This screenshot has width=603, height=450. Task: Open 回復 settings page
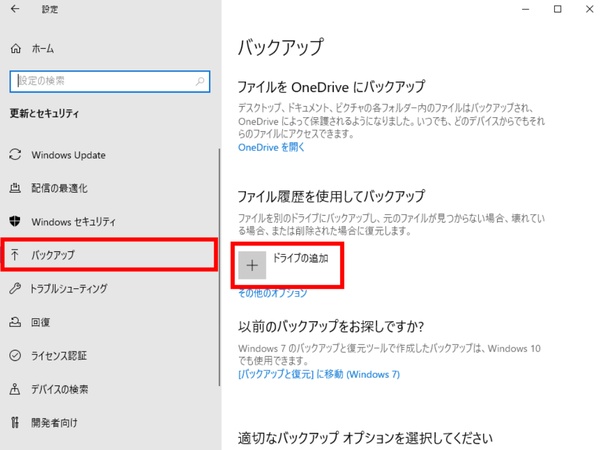coord(40,322)
